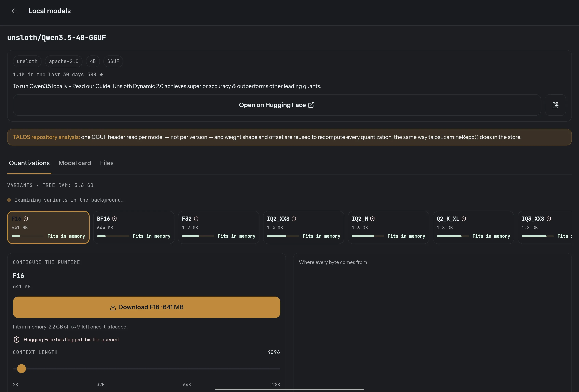This screenshot has height=392, width=579.
Task: Click the shield icon beside Q2_K_XL
Action: [464, 219]
